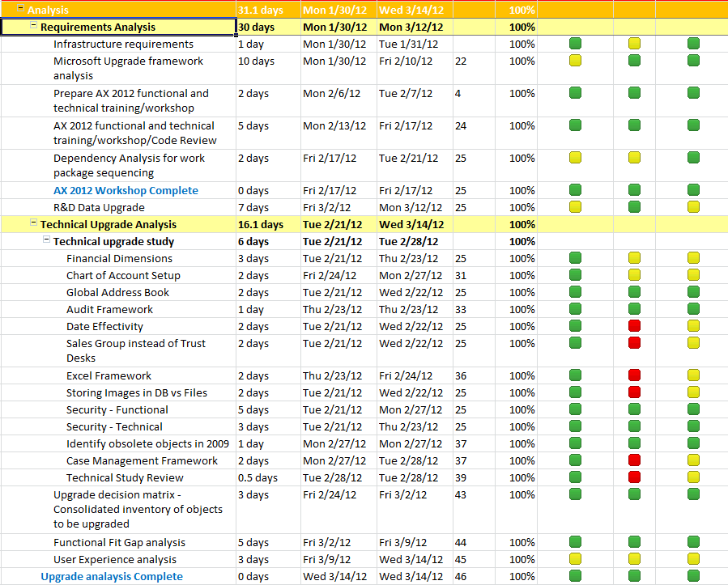Click last yellow indicator in R&D Data Upgrade row
Viewport: 728px width, 585px height.
pos(693,207)
